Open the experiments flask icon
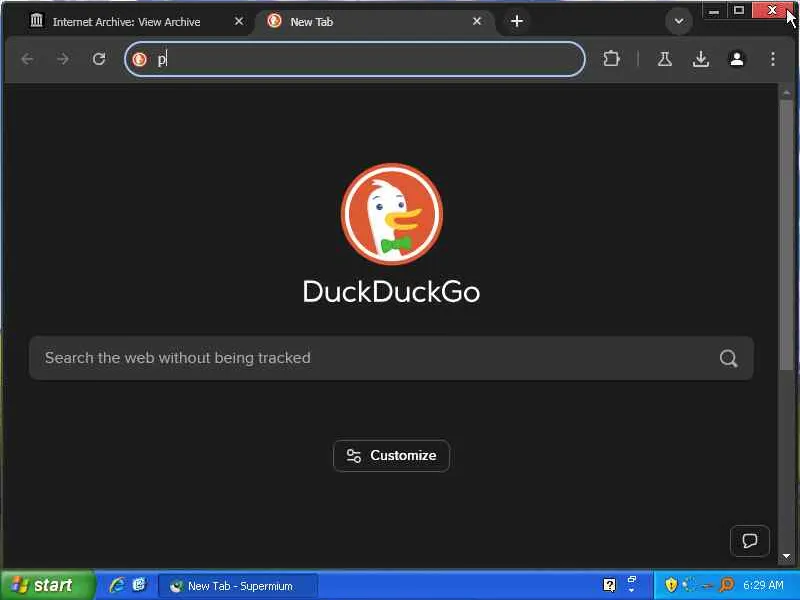This screenshot has width=800, height=600. point(664,59)
